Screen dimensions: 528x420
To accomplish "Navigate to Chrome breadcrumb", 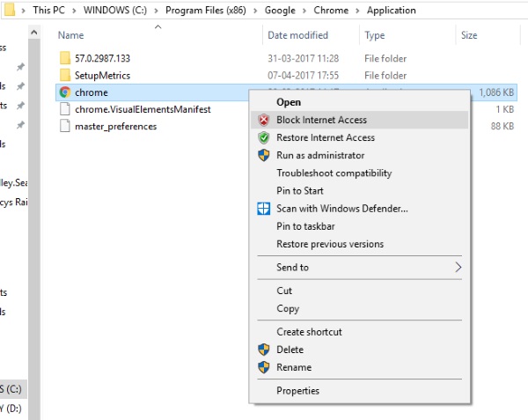I will [331, 10].
